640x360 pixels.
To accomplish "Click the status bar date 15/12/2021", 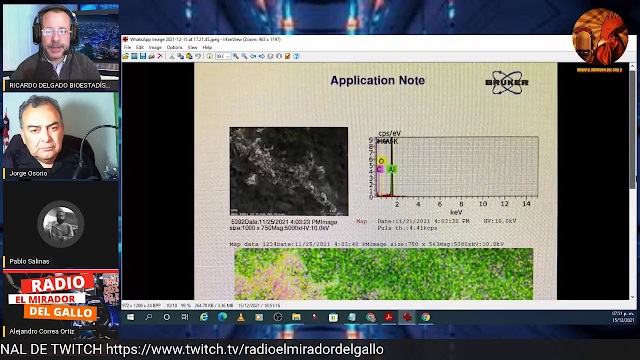I will pyautogui.click(x=259, y=305).
